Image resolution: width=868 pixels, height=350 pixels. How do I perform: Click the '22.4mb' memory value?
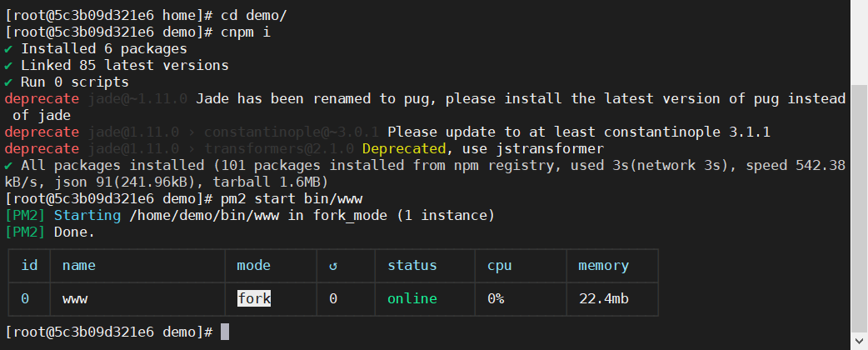pyautogui.click(x=604, y=299)
